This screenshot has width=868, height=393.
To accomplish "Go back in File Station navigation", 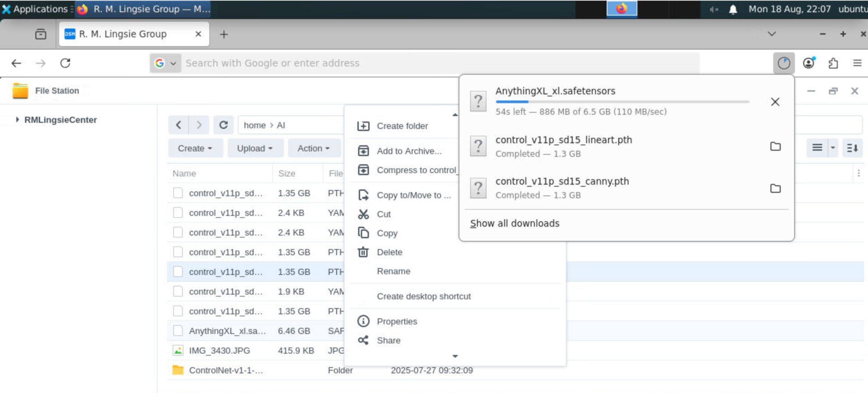I will pos(179,125).
